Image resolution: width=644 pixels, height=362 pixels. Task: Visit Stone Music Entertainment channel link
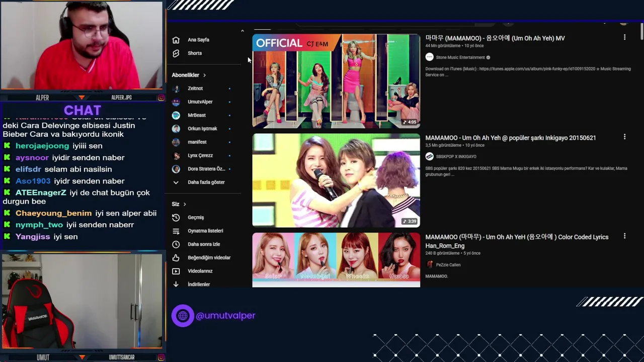point(460,57)
